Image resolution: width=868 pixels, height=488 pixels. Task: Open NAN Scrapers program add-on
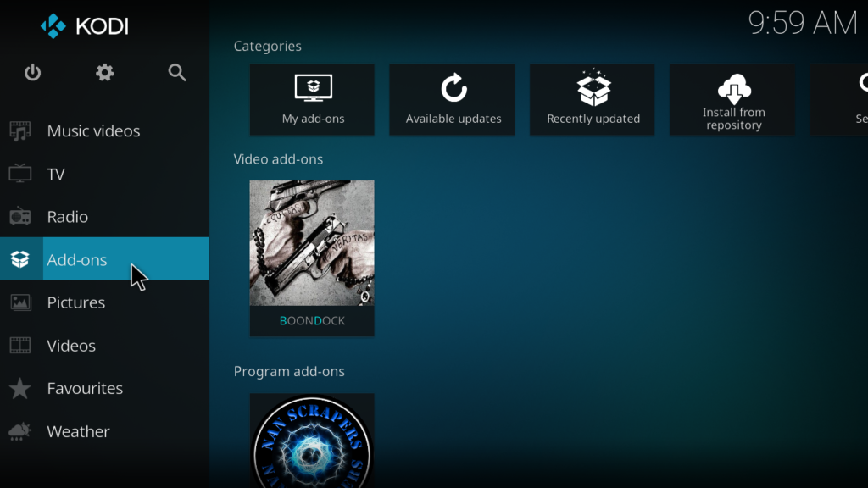point(312,441)
